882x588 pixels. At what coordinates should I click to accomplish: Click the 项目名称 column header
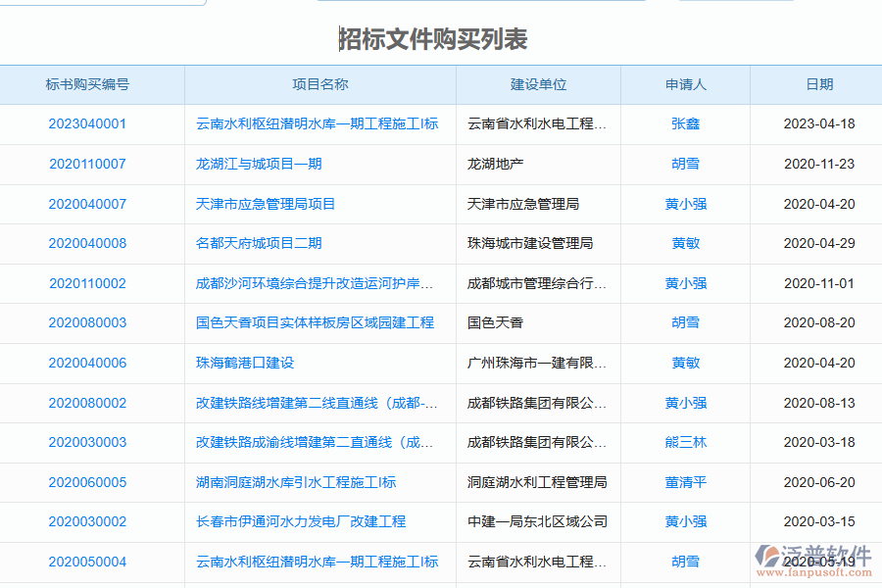click(x=319, y=84)
